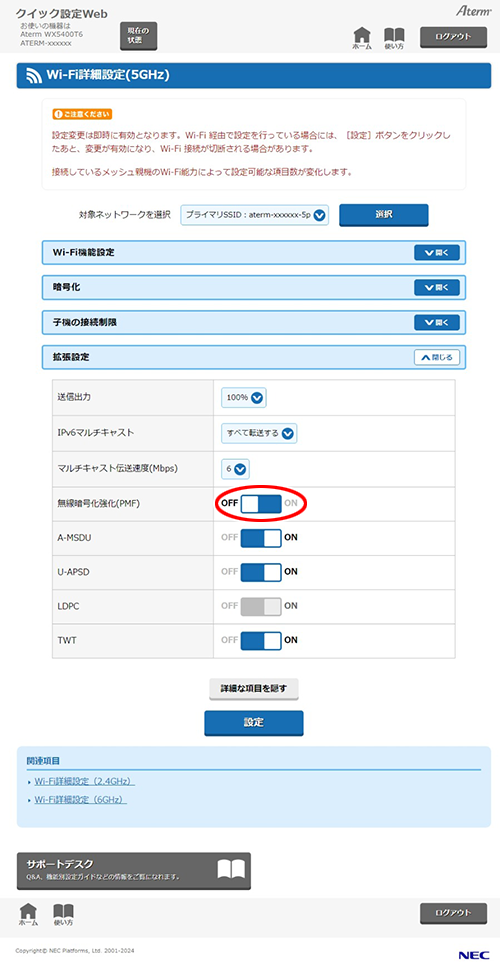Toggle 無線暗号化強化(PMF) switch

[x=260, y=503]
